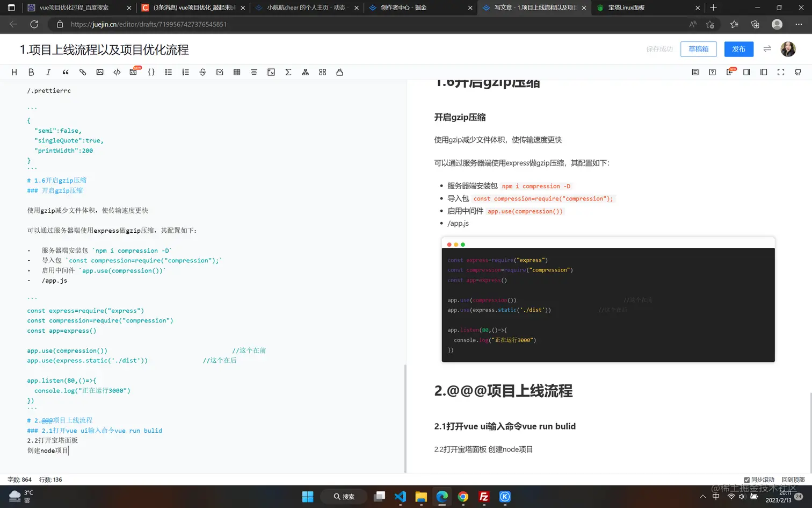Apply strikethrough formatting

point(202,72)
